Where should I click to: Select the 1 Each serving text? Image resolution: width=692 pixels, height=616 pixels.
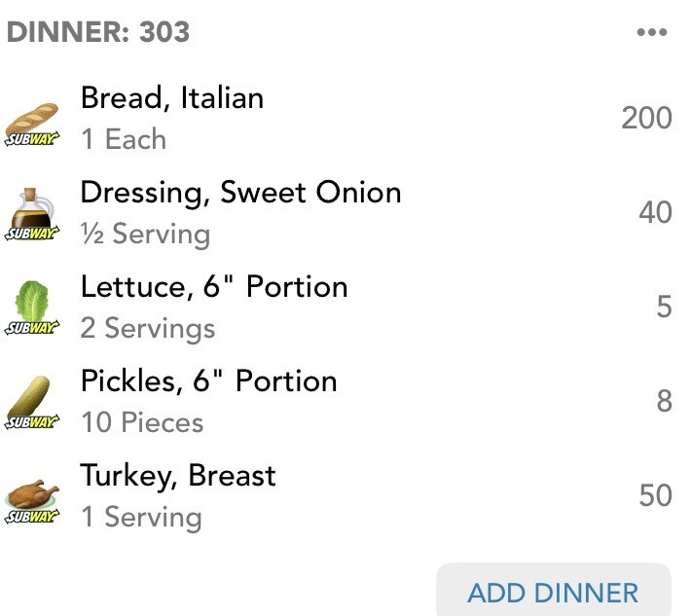pos(124,139)
